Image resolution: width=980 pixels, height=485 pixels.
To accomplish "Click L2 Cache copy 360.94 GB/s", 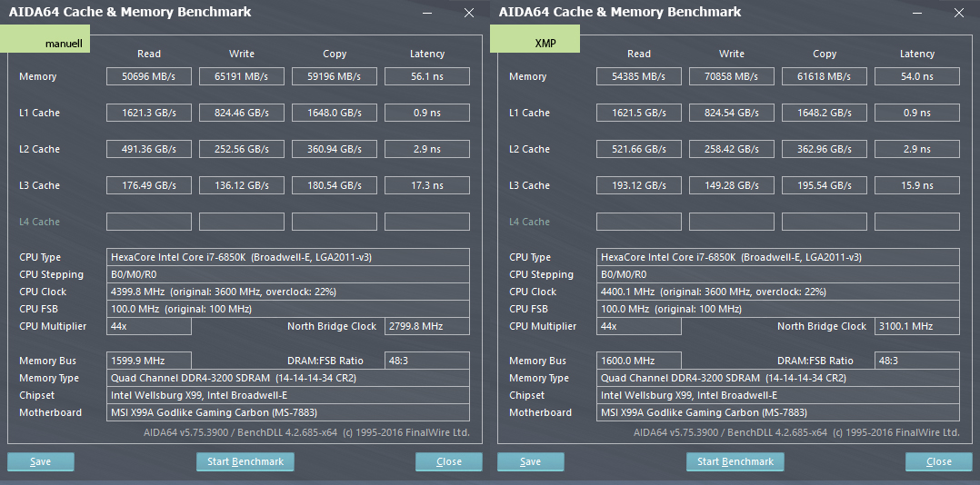I will 335,149.
